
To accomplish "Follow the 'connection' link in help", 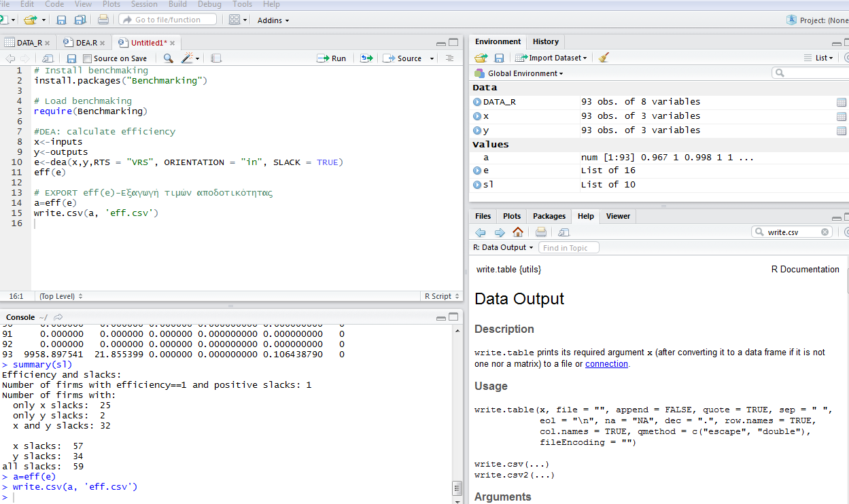I will click(606, 363).
